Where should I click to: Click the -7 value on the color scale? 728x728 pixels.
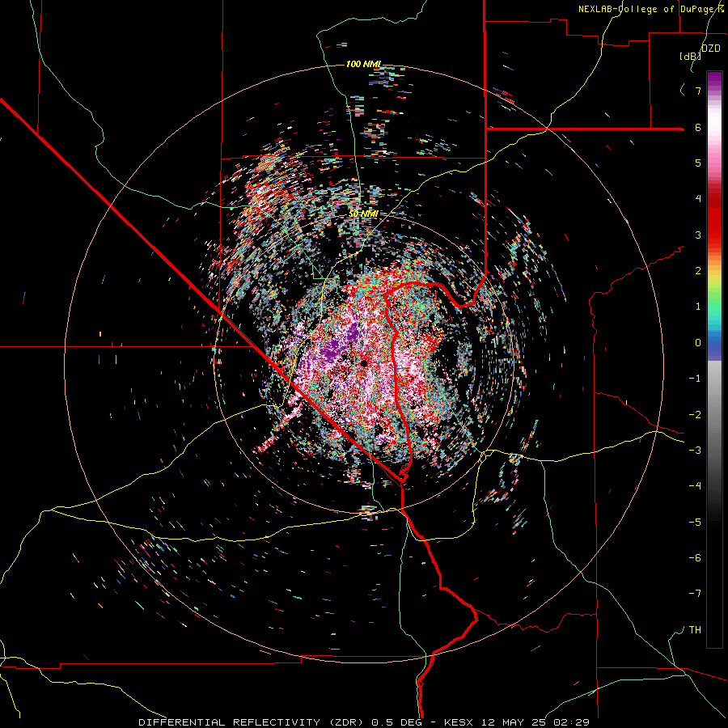(x=695, y=594)
